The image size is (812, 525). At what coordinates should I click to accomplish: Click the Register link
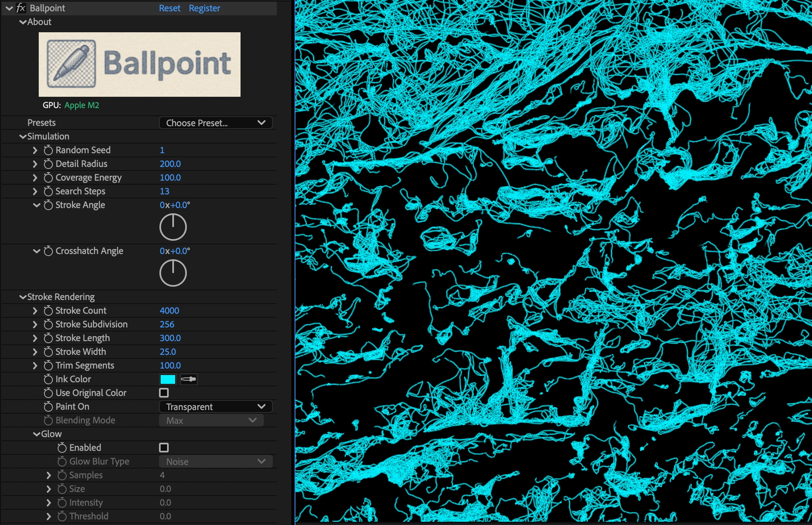(204, 8)
